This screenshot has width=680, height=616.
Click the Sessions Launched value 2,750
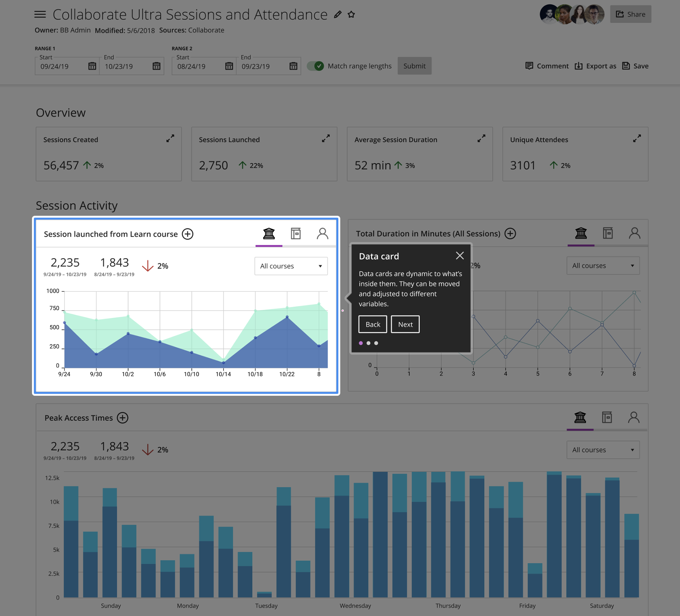(213, 165)
